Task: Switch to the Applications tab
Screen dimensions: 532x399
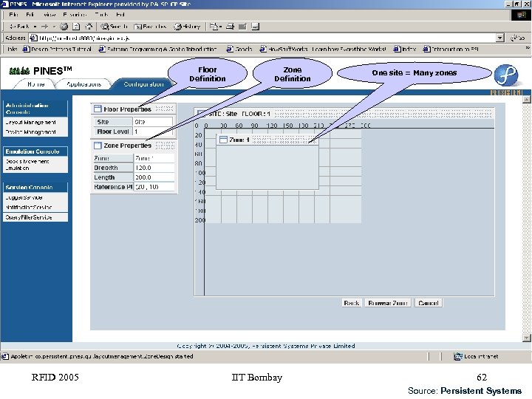Action: tap(83, 84)
